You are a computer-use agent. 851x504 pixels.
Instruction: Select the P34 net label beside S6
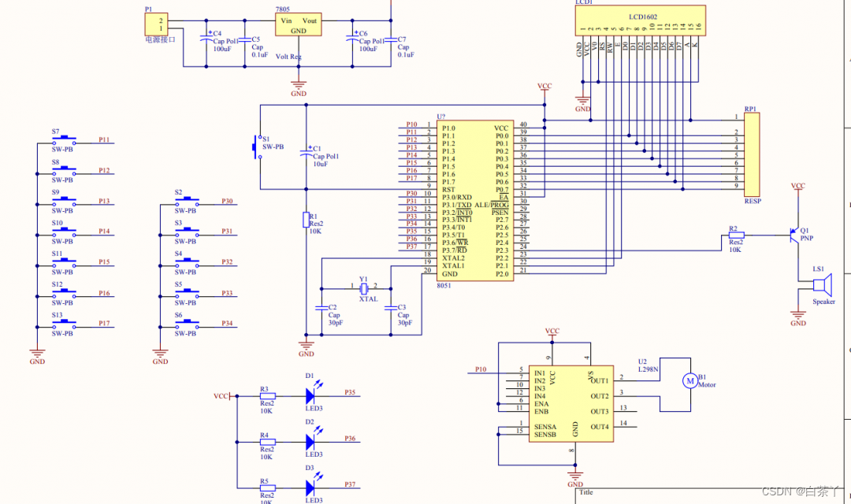pyautogui.click(x=227, y=324)
